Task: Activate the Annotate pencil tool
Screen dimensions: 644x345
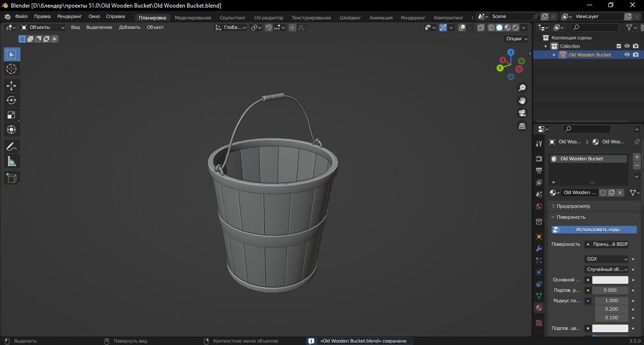Action: [11, 147]
